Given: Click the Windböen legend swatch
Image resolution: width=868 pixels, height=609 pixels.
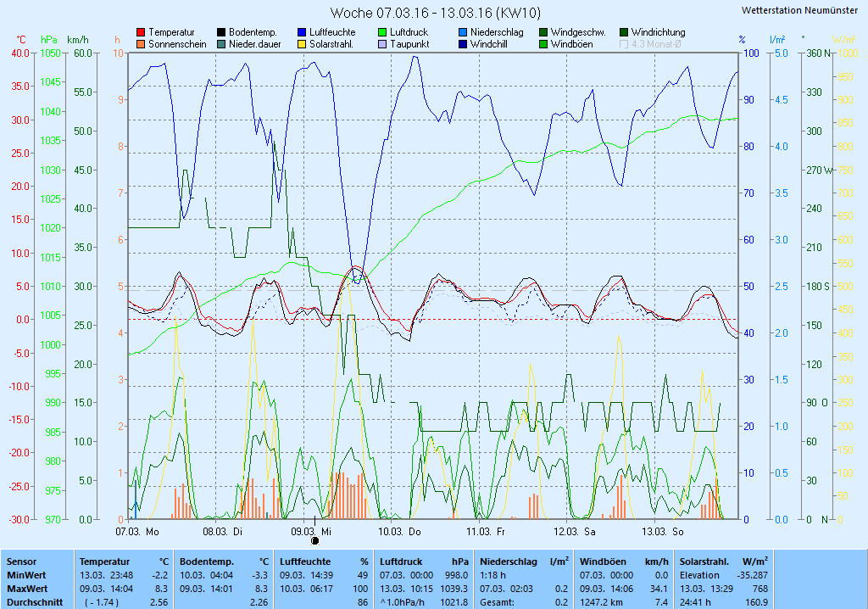Looking at the screenshot, I should pyautogui.click(x=543, y=44).
